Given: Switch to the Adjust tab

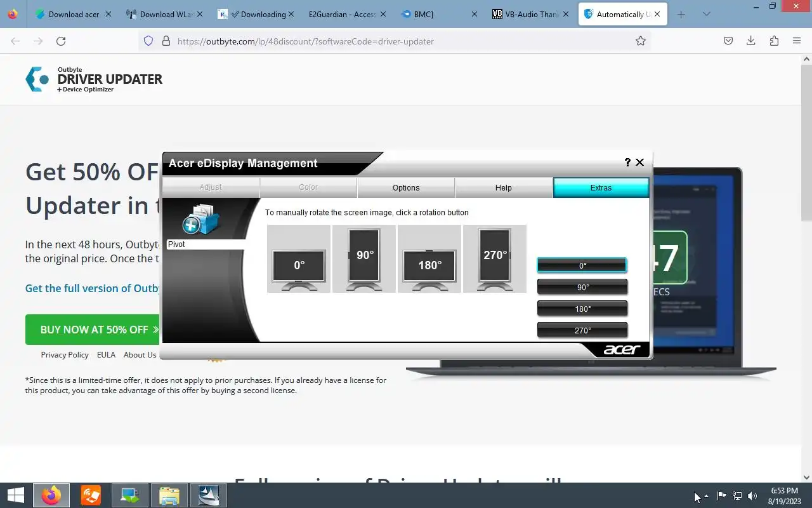Looking at the screenshot, I should tap(211, 187).
